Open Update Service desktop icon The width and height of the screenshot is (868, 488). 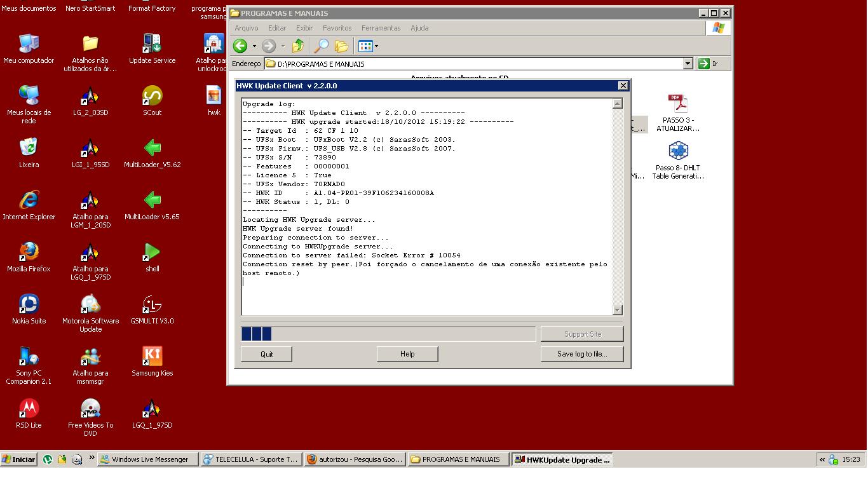pos(152,49)
